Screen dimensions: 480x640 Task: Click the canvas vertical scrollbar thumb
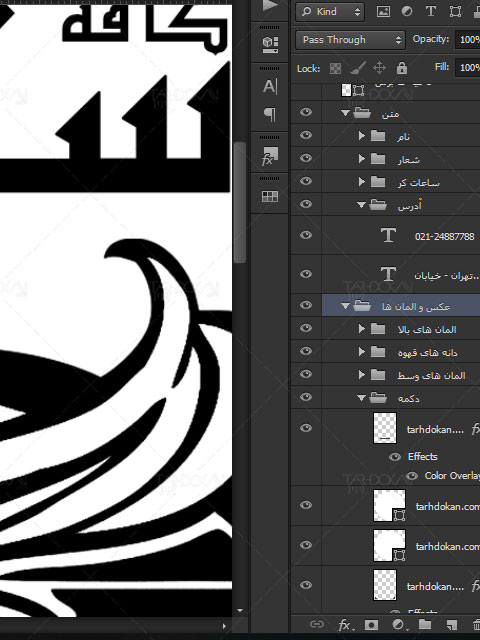(240, 202)
